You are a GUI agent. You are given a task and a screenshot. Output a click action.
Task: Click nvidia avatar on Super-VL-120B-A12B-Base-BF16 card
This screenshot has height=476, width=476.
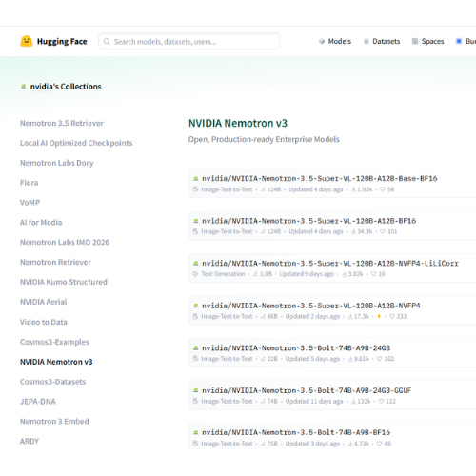(196, 179)
